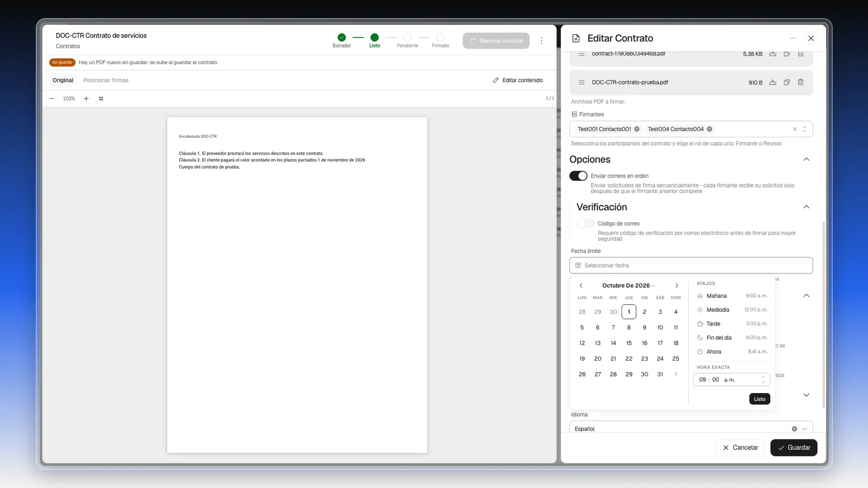This screenshot has width=868, height=488.
Task: Duplicate DOC-CTR-contrato-prueba.pdf with copy icon
Action: tap(787, 82)
